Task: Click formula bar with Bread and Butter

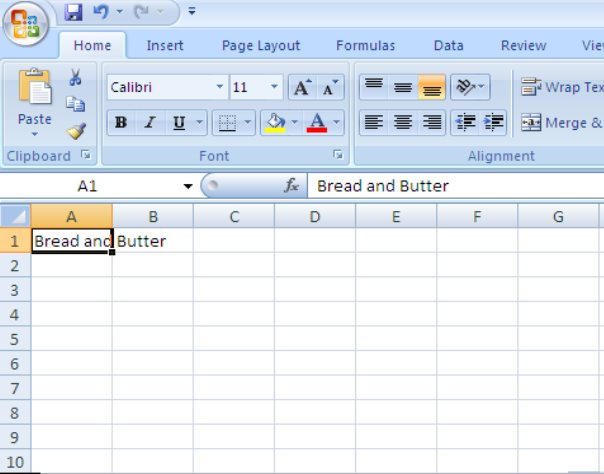Action: [x=456, y=186]
